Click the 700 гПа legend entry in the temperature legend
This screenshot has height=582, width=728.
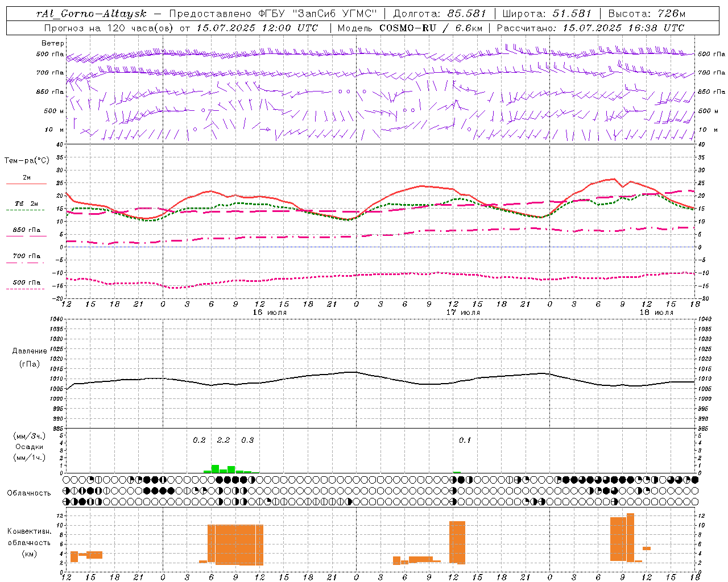[x=26, y=256]
